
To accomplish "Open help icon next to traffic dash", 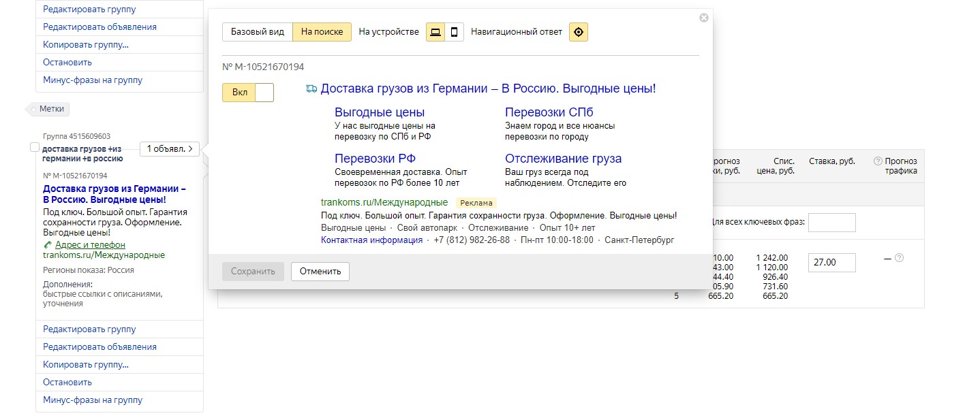I will (x=899, y=258).
